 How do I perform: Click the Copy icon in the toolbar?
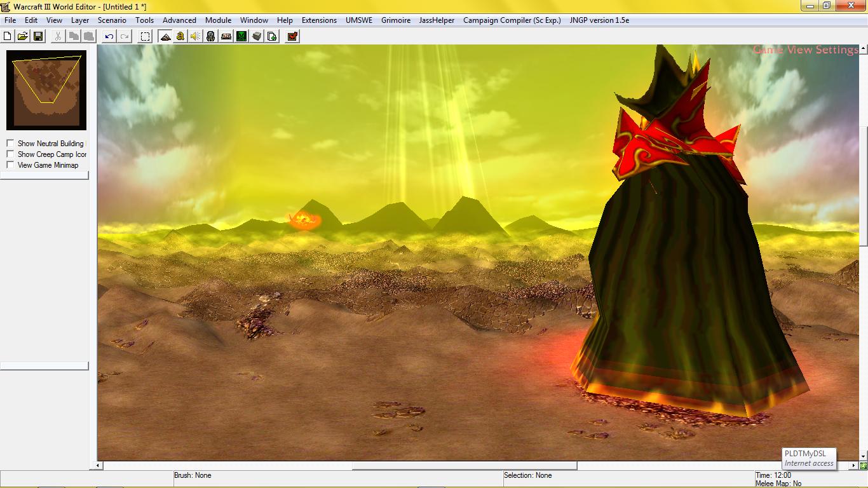(x=74, y=37)
